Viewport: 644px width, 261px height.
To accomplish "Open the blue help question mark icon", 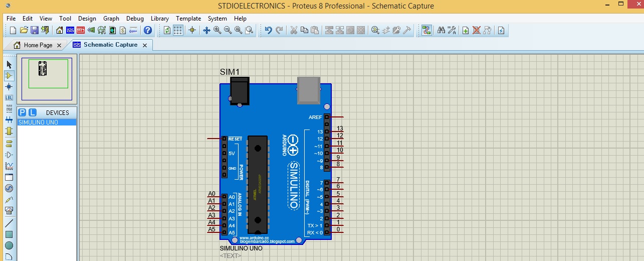I will click(x=148, y=30).
